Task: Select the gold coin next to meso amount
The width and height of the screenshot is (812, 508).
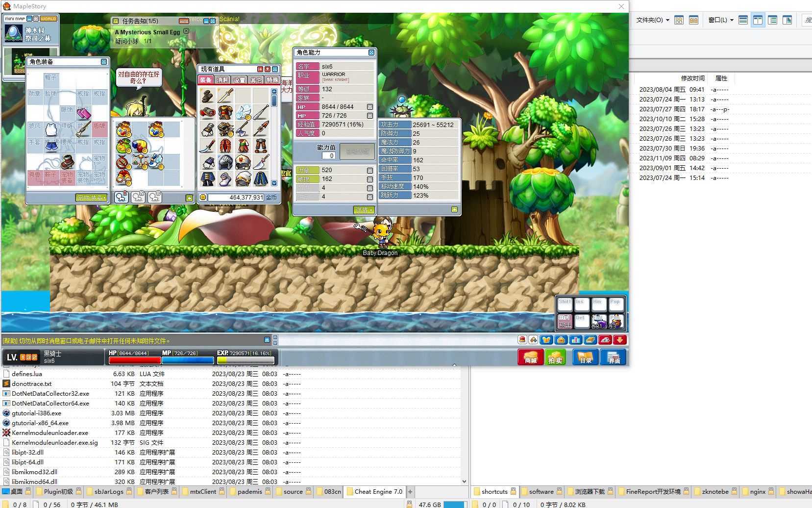Action: [x=203, y=197]
